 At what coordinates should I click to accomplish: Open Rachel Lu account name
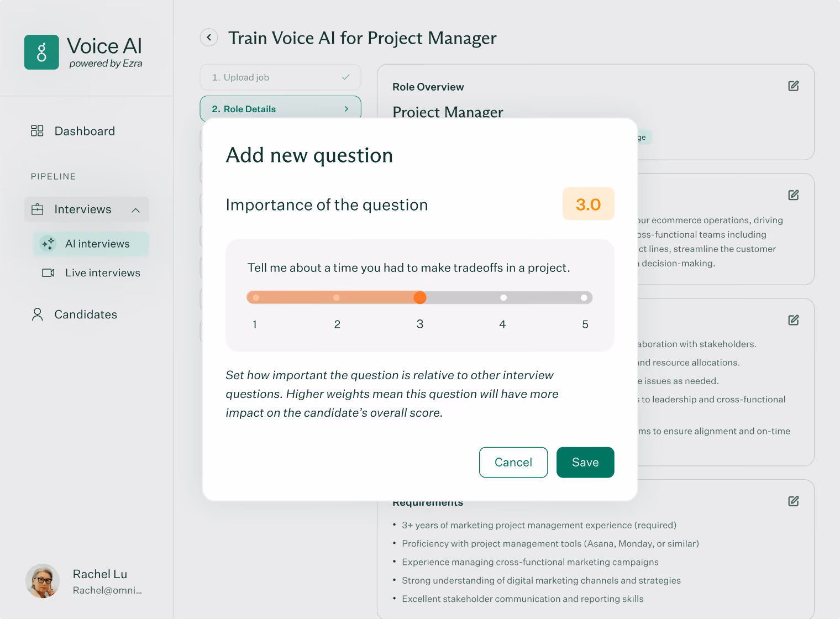[100, 574]
